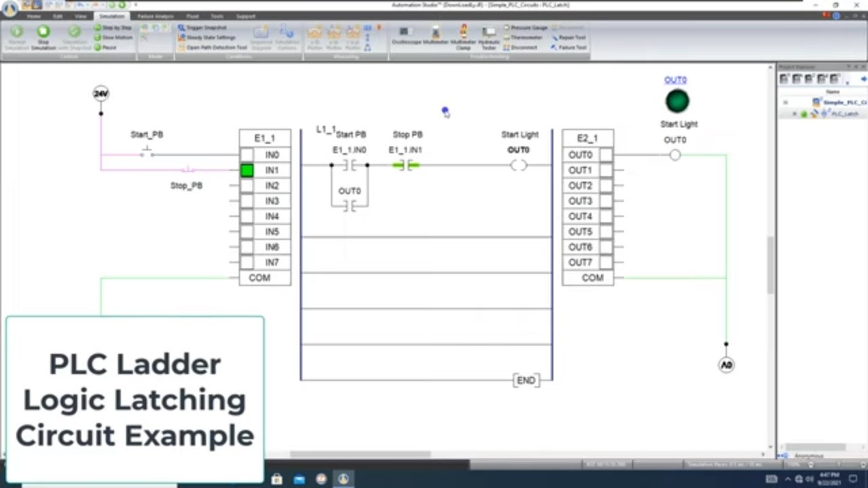Select the Multimeter instrument
The image size is (868, 488).
pyautogui.click(x=436, y=35)
